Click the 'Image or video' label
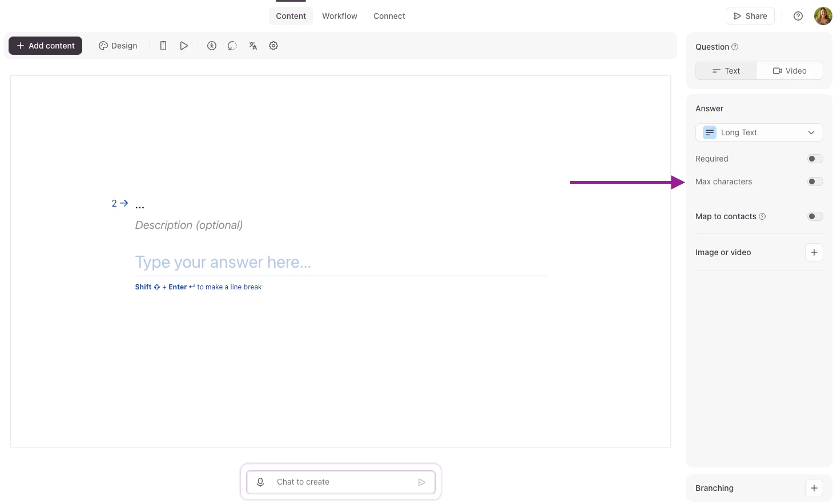The height and width of the screenshot is (504, 833). point(723,252)
